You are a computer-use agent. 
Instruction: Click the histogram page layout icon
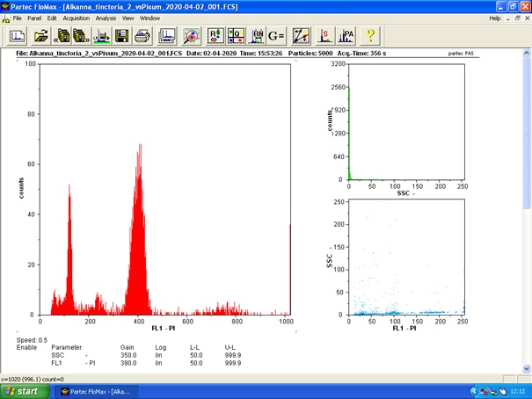(x=167, y=36)
